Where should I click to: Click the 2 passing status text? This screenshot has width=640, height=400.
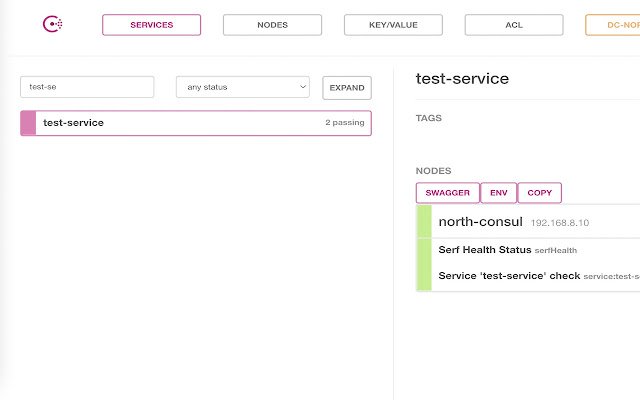point(345,122)
